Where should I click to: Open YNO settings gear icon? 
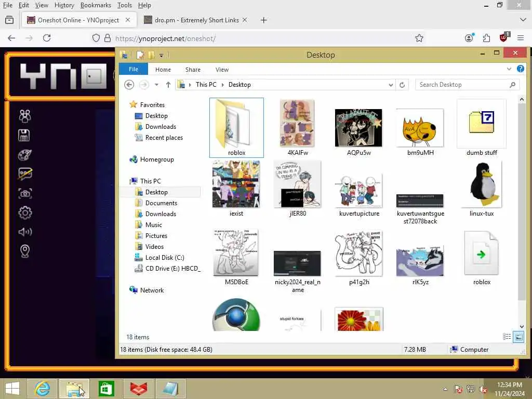(x=25, y=212)
